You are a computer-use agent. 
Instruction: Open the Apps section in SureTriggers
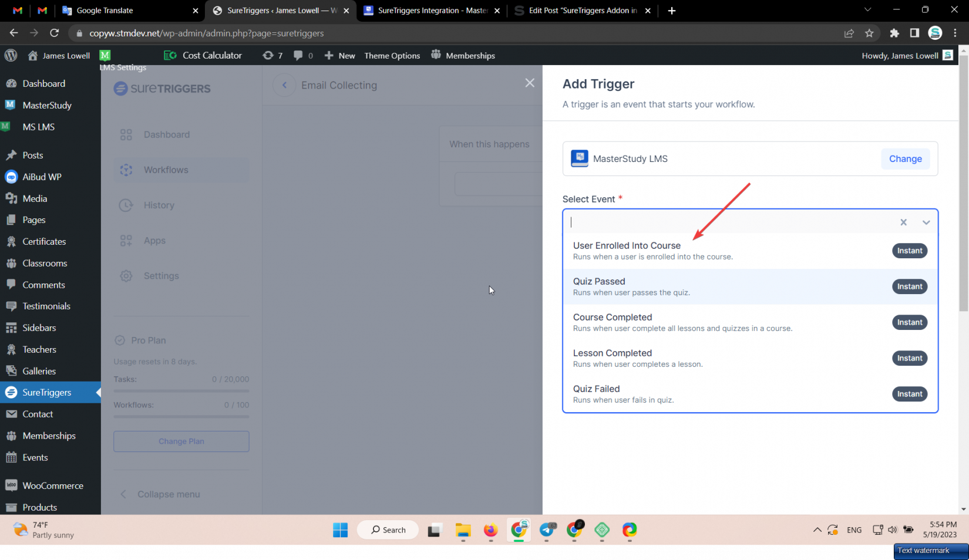154,240
